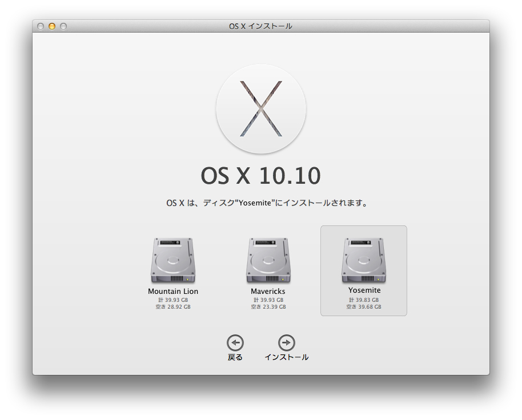Click the gray close button
The height and width of the screenshot is (420, 522).
tap(41, 26)
